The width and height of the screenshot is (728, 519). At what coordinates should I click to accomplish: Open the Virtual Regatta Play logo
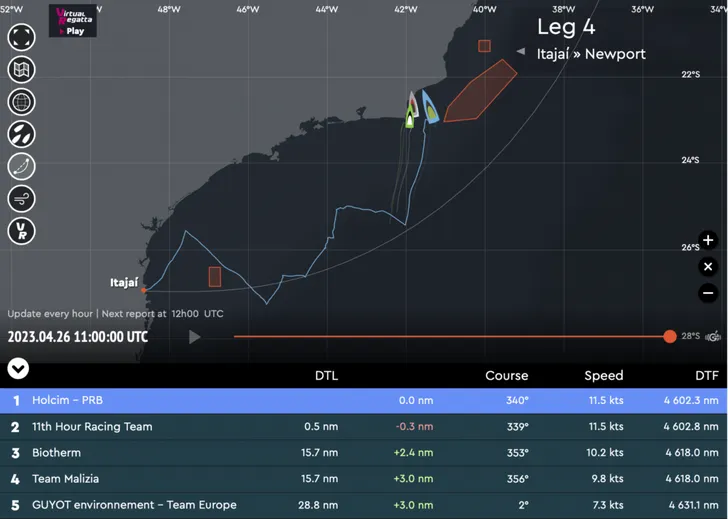tap(73, 21)
